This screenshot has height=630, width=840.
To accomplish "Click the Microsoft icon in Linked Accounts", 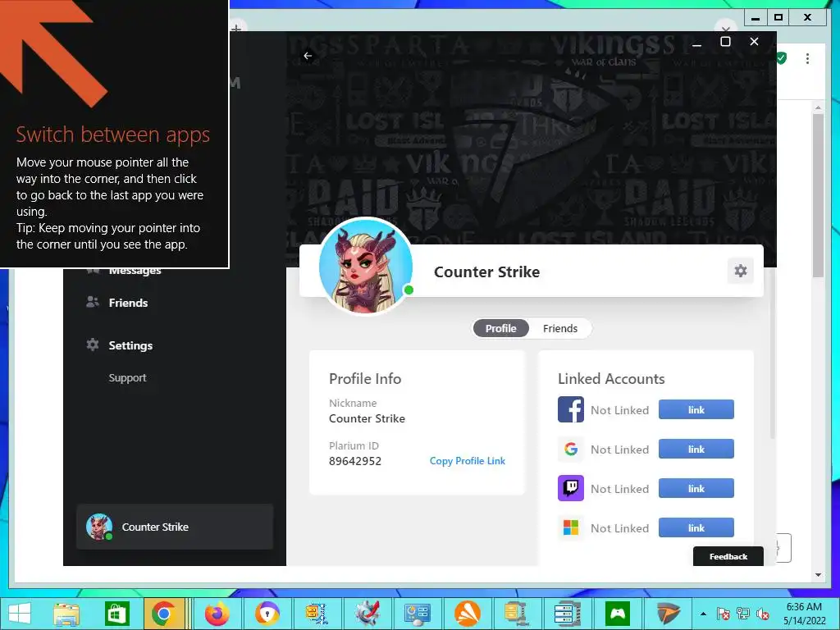I will coord(571,527).
